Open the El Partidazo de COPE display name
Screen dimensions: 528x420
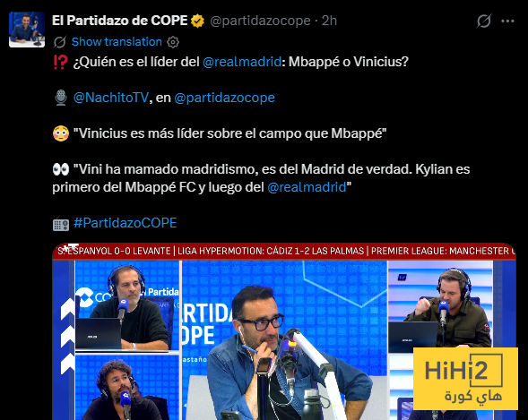click(x=120, y=21)
